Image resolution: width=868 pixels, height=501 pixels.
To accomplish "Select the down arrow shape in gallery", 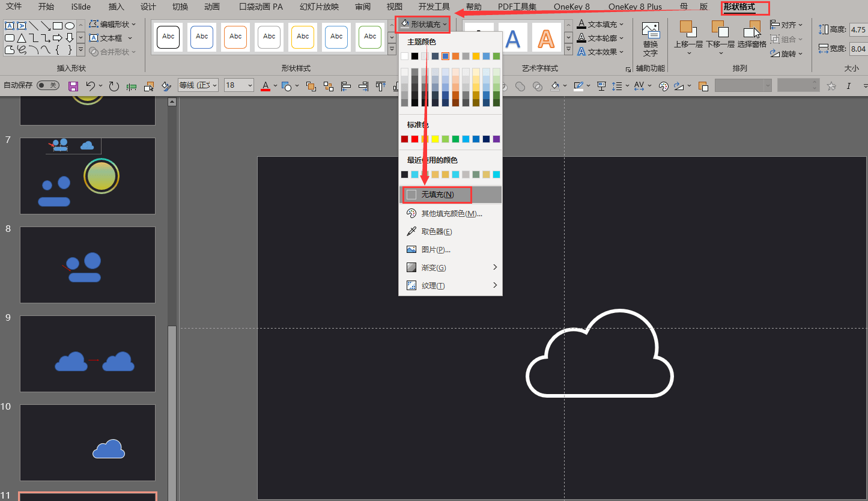I will 70,38.
